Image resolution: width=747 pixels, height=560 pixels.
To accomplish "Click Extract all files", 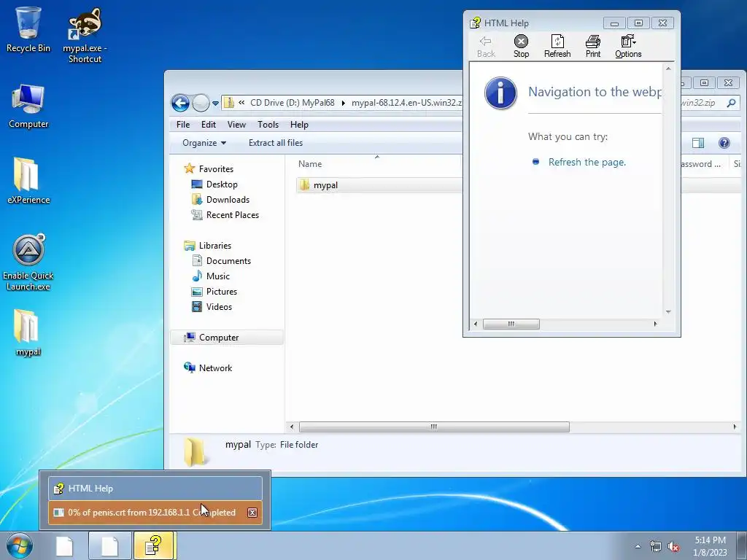I will (x=275, y=143).
